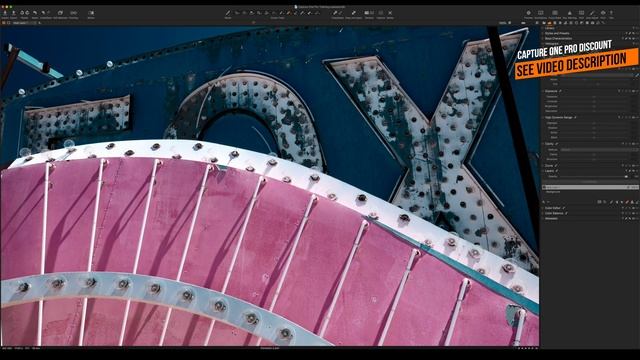Collapse the High Dynamic Range tool
640x360 pixels.
pos(542,117)
